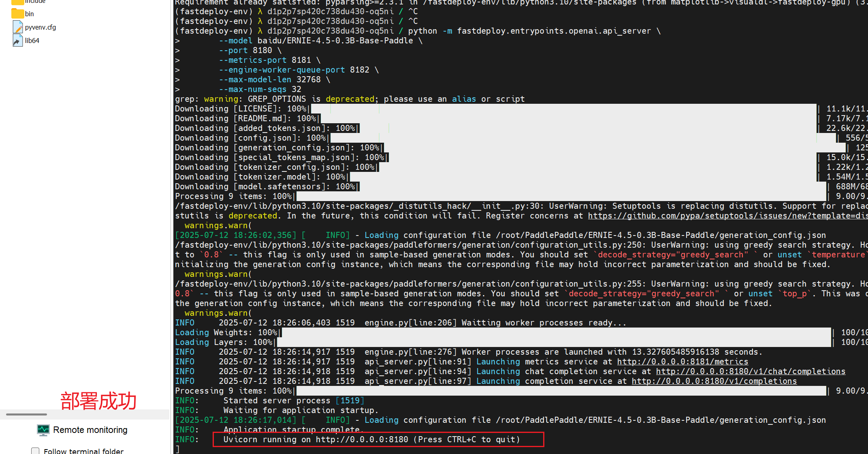Viewport: 868px width, 454px height.
Task: Select the pyvenv.cfg file name
Action: [41, 27]
